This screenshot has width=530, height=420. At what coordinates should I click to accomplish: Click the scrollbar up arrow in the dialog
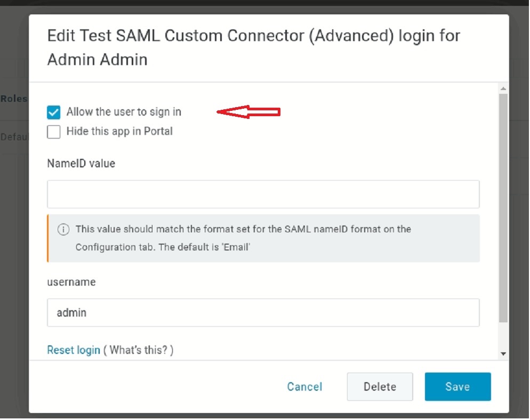coord(503,88)
